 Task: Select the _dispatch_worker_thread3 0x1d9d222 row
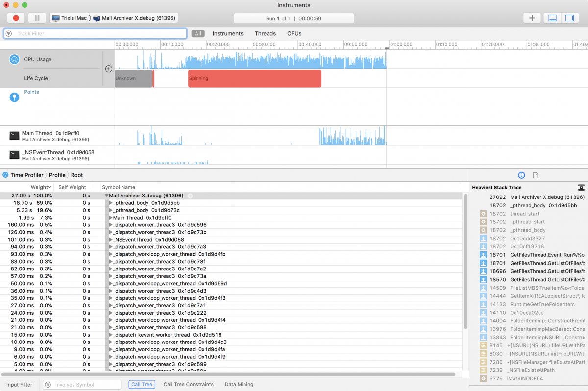231,313
